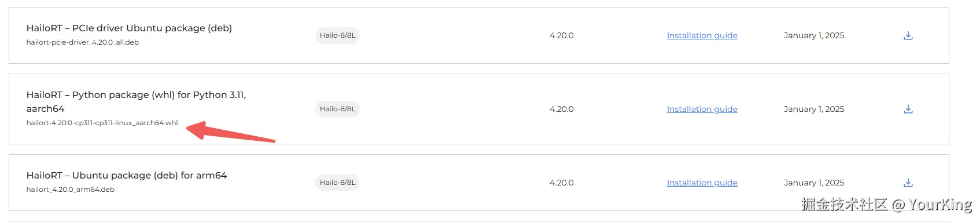Select the HailoRT Python package for Python 3.11 title

[x=136, y=101]
